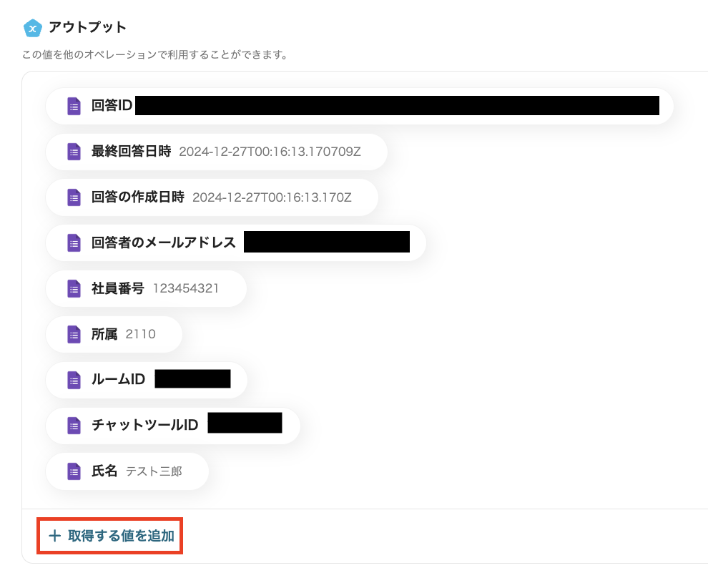Select the 最終回答日時 timestamp chip
The width and height of the screenshot is (708, 588).
click(x=215, y=152)
